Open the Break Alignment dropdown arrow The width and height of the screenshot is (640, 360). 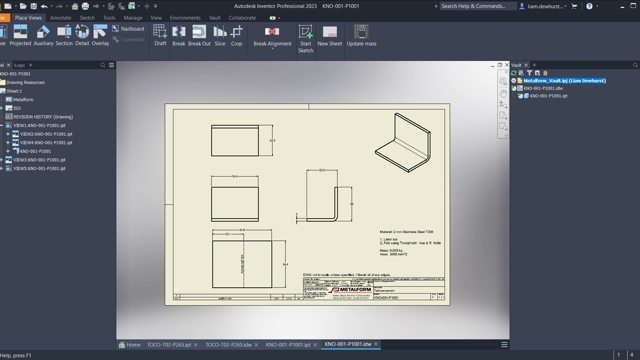coord(272,49)
